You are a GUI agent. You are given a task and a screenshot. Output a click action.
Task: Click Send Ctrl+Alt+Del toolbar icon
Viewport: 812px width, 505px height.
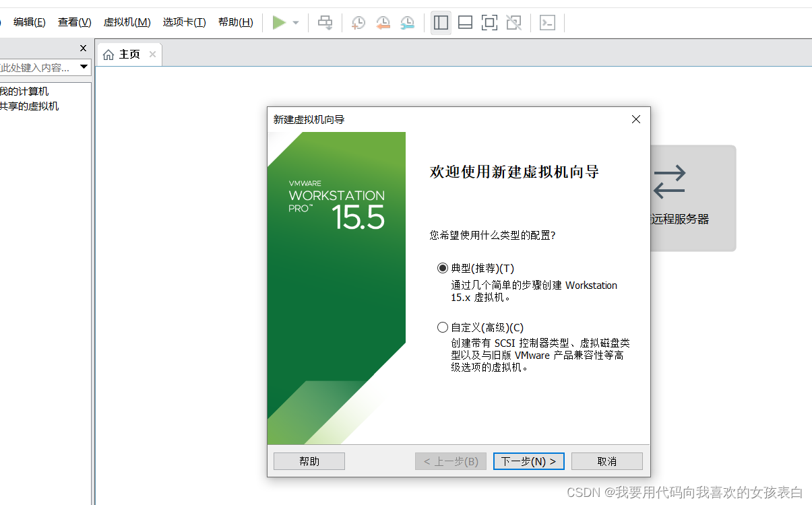[325, 23]
